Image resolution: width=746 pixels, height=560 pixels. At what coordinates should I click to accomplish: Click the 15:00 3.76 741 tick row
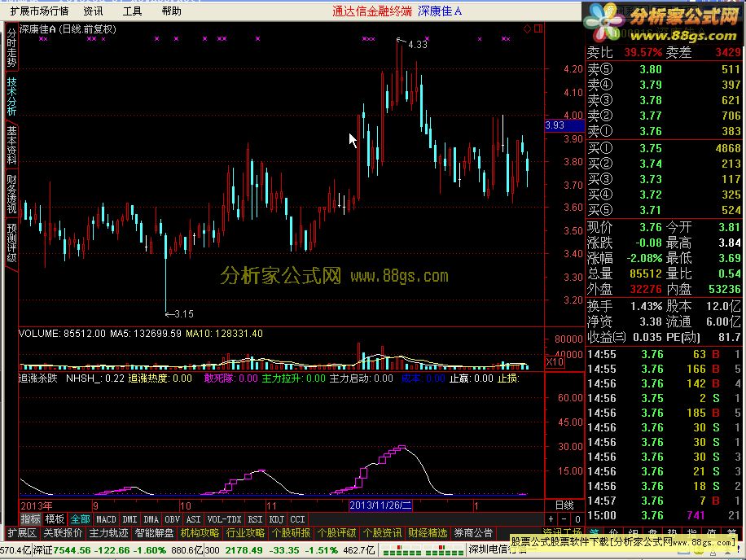(664, 515)
